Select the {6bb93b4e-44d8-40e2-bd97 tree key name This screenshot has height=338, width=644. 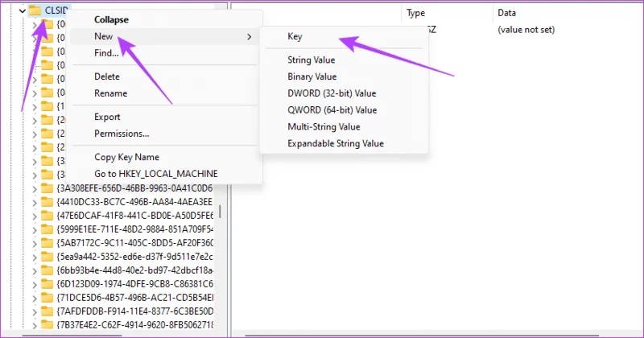click(x=135, y=270)
